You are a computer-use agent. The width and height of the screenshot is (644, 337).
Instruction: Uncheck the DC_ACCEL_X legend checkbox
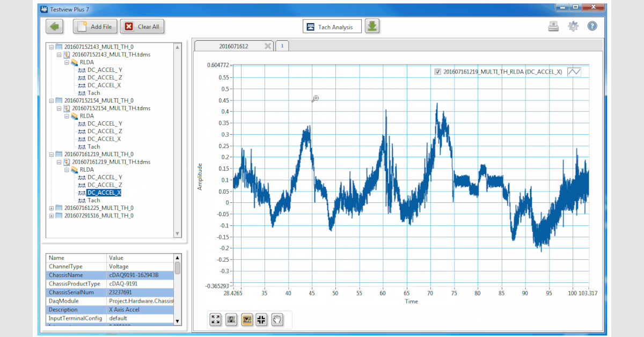437,71
